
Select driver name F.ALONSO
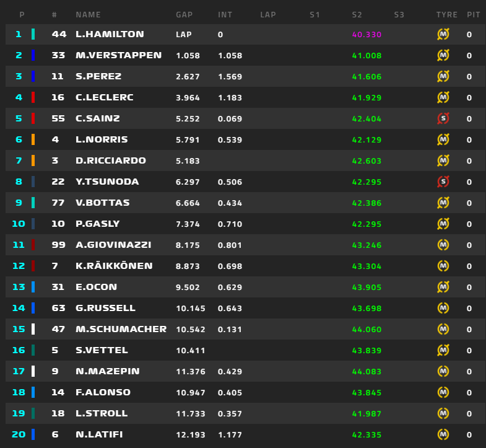coord(103,392)
